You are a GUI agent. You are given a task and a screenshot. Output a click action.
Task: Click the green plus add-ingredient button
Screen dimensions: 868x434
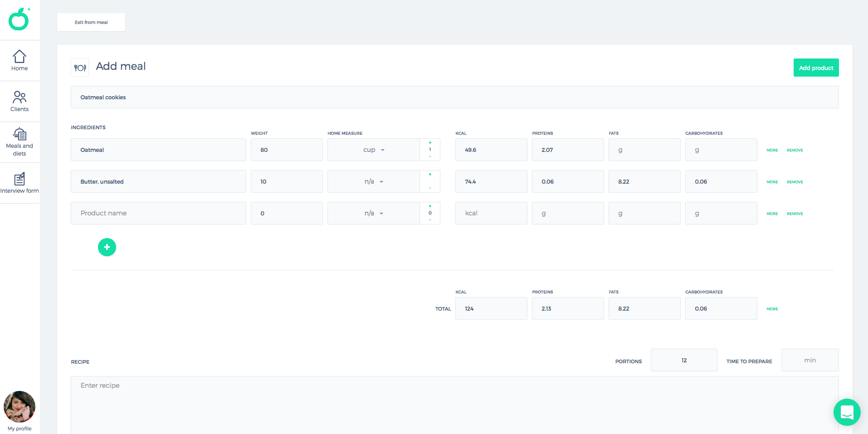(x=107, y=247)
